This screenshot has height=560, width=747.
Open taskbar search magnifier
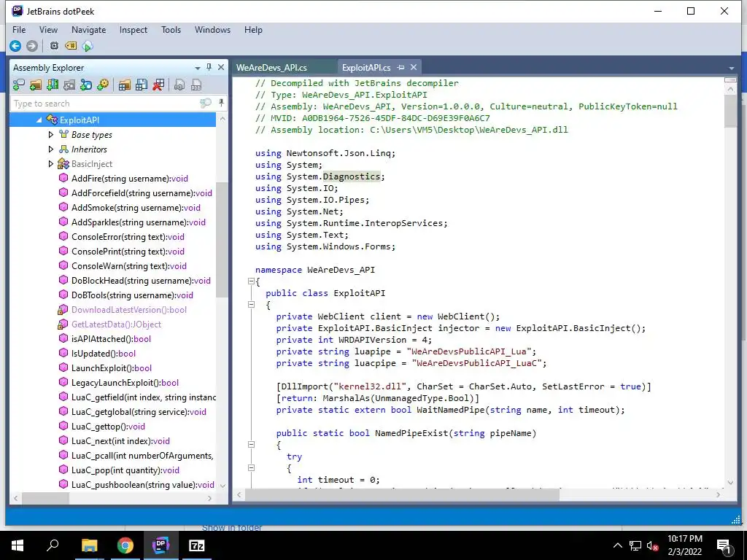tap(53, 545)
